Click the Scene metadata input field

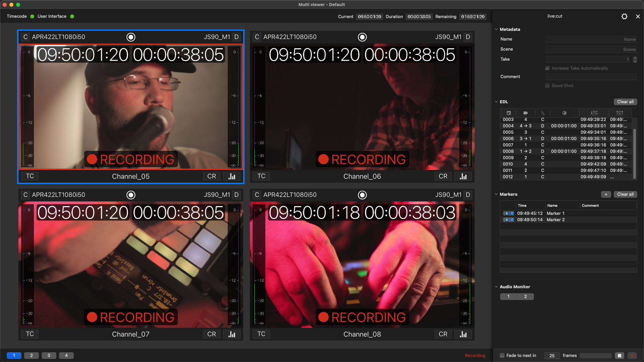(591, 49)
